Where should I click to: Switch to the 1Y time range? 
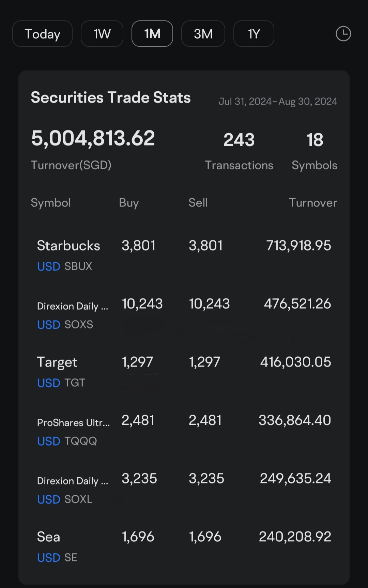click(254, 34)
